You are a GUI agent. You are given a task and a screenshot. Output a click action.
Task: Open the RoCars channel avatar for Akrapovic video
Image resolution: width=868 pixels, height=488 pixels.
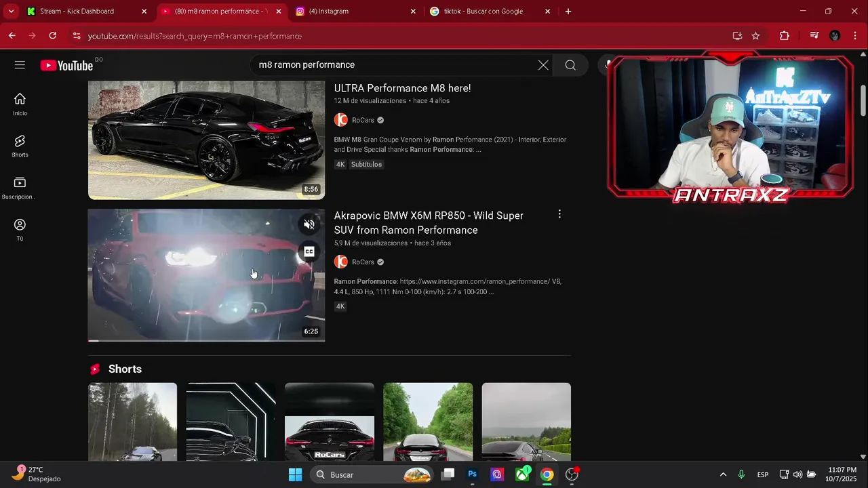tap(341, 262)
